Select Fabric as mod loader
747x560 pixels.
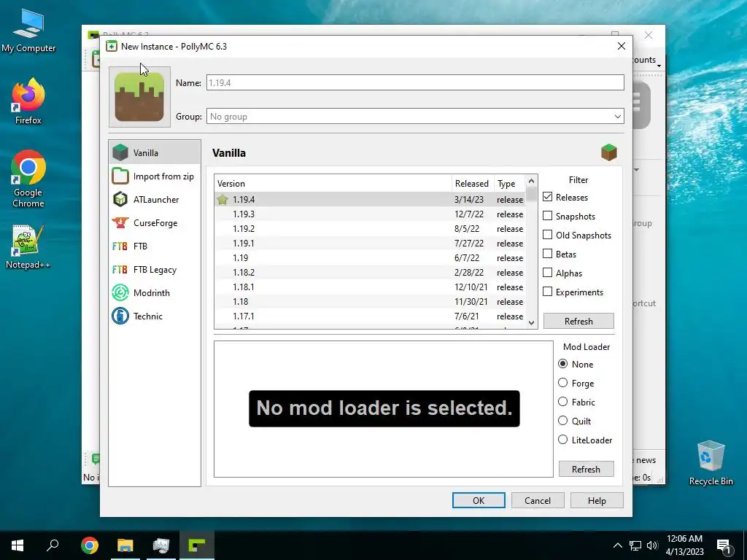[x=563, y=402]
